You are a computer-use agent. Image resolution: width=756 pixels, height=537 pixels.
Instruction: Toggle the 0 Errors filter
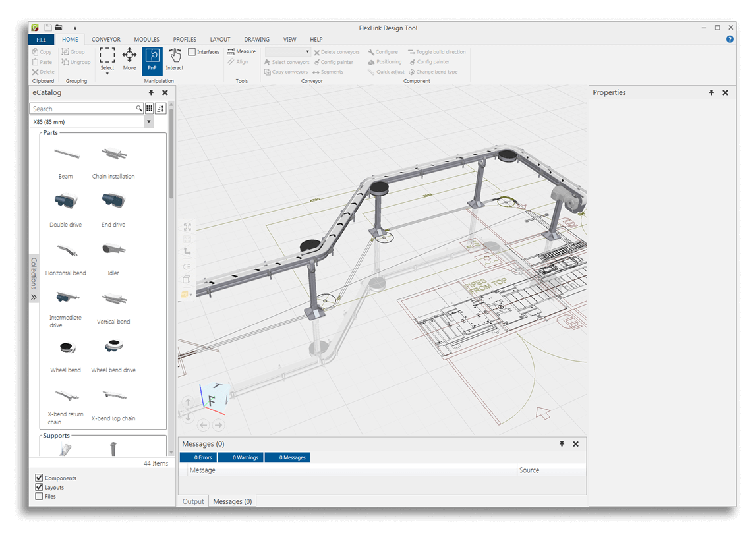pyautogui.click(x=198, y=457)
